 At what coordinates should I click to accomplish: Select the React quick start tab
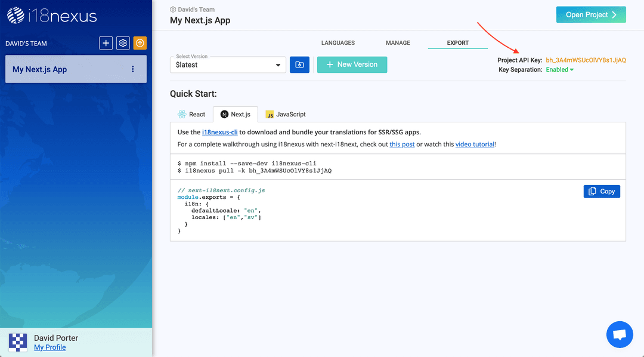point(192,114)
